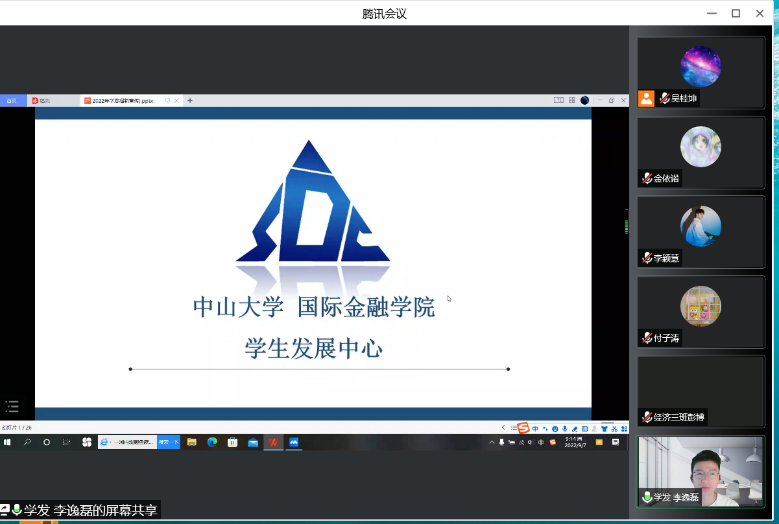The width and height of the screenshot is (779, 524).
Task: Open Microsoft Edge in the shared taskbar
Action: (212, 442)
